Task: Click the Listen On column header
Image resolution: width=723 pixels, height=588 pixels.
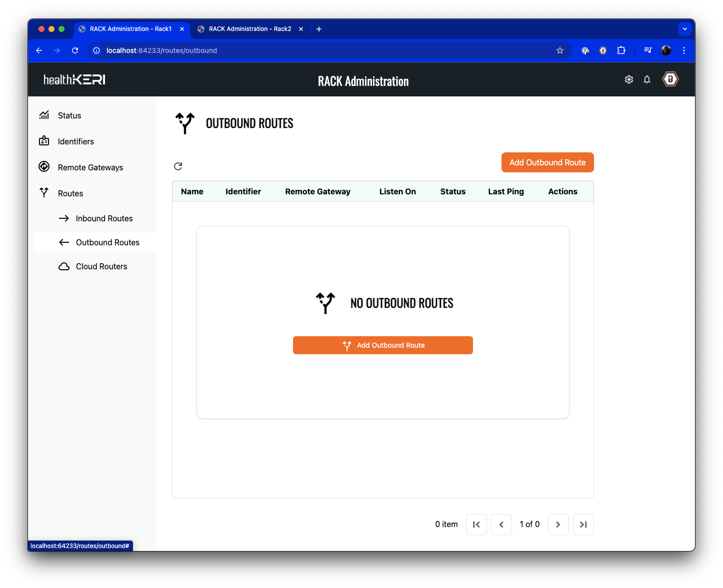Action: (x=397, y=191)
